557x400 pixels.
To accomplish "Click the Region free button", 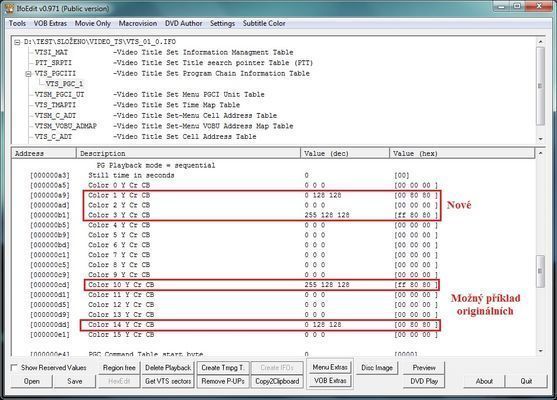I will 119,368.
